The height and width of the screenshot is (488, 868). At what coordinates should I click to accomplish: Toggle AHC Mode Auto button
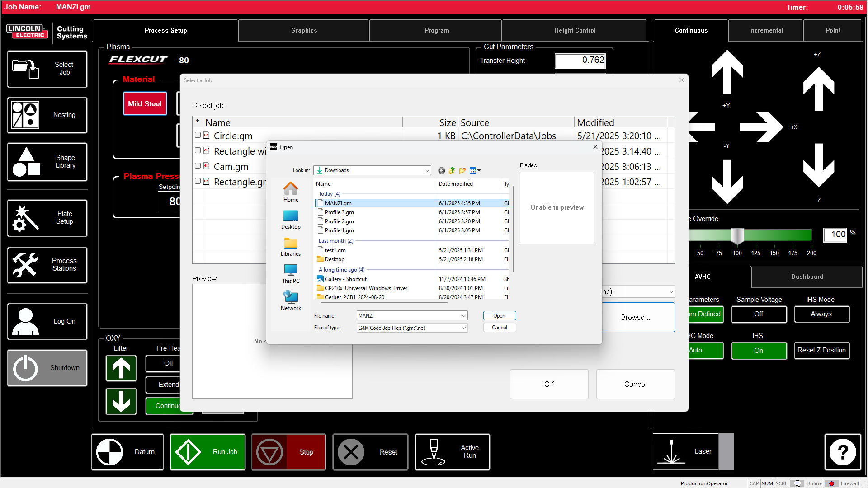point(705,351)
